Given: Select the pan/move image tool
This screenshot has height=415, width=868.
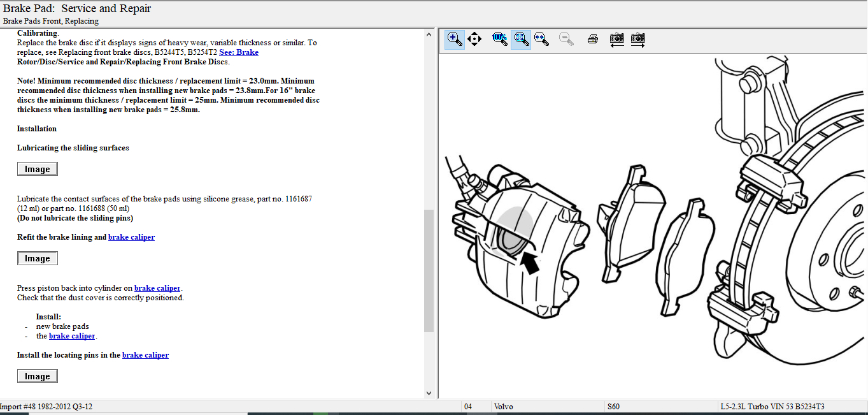Looking at the screenshot, I should 474,39.
